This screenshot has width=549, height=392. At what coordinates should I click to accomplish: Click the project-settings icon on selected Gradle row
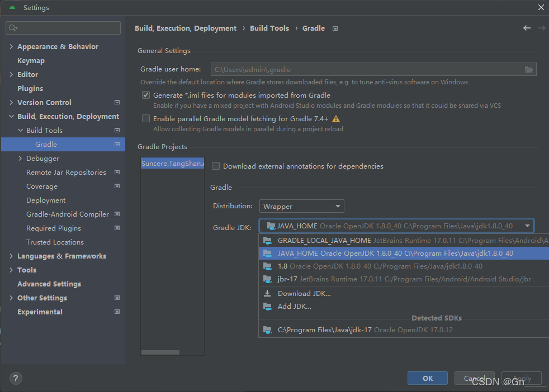117,145
